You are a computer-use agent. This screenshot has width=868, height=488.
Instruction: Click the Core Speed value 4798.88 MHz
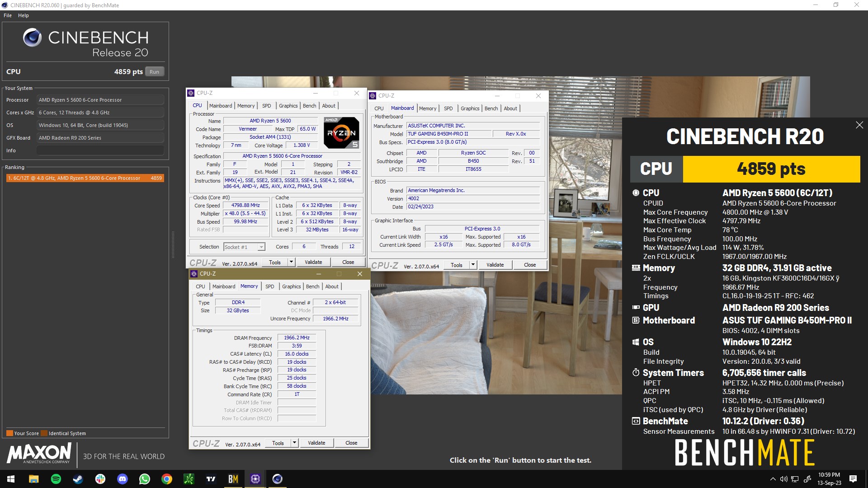coord(245,205)
